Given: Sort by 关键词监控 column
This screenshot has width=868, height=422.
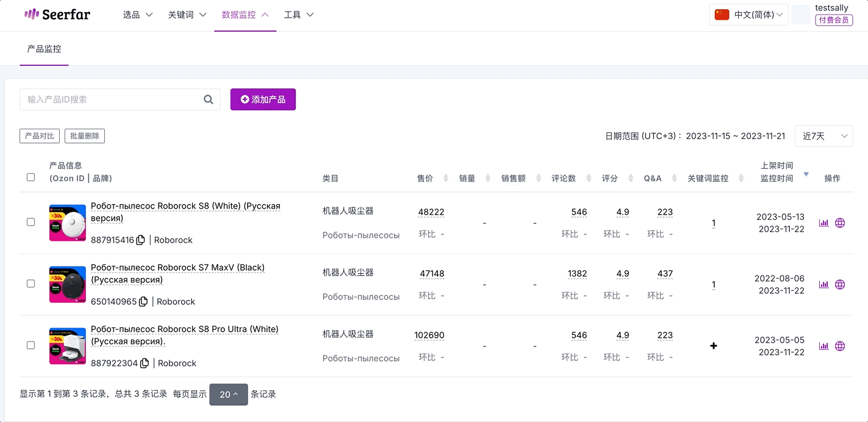Looking at the screenshot, I should click(741, 178).
